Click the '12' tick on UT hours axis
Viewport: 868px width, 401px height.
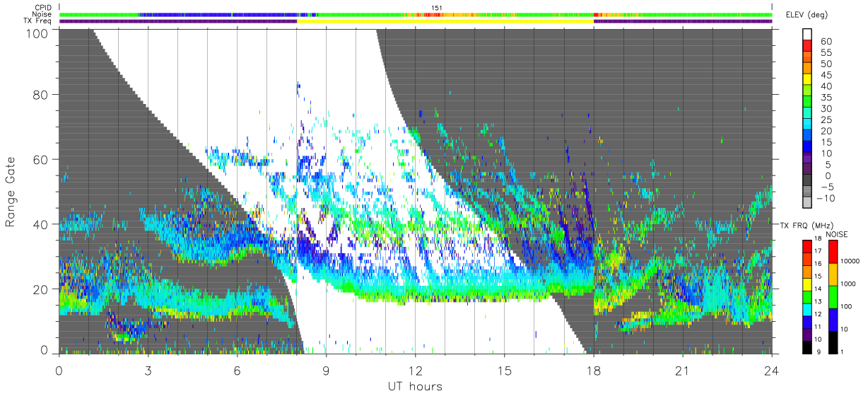point(415,370)
